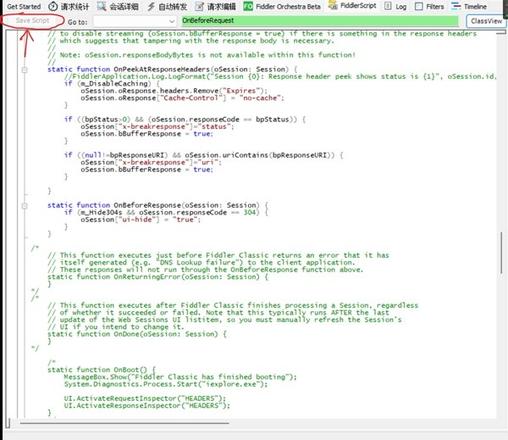Click the horizontal scrollbar of the script editor

point(124,423)
